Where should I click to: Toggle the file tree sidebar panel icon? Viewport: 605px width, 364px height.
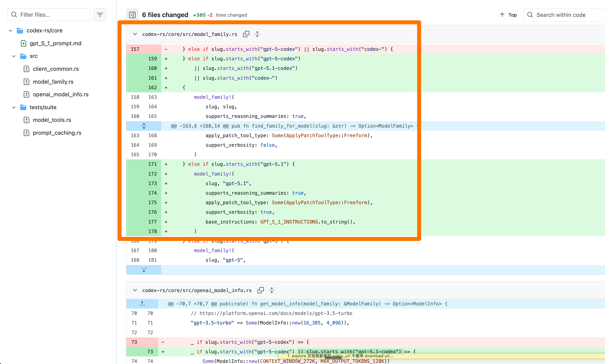[132, 15]
